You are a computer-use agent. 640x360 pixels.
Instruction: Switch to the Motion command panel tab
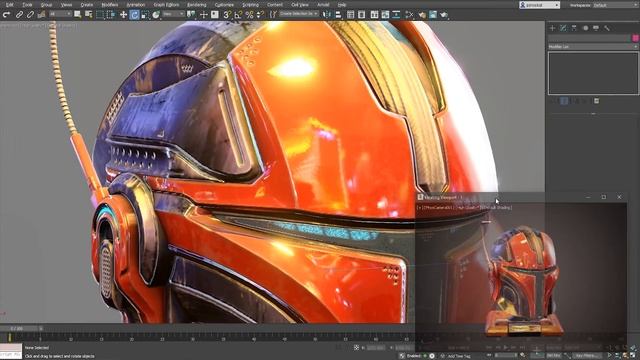pos(585,28)
